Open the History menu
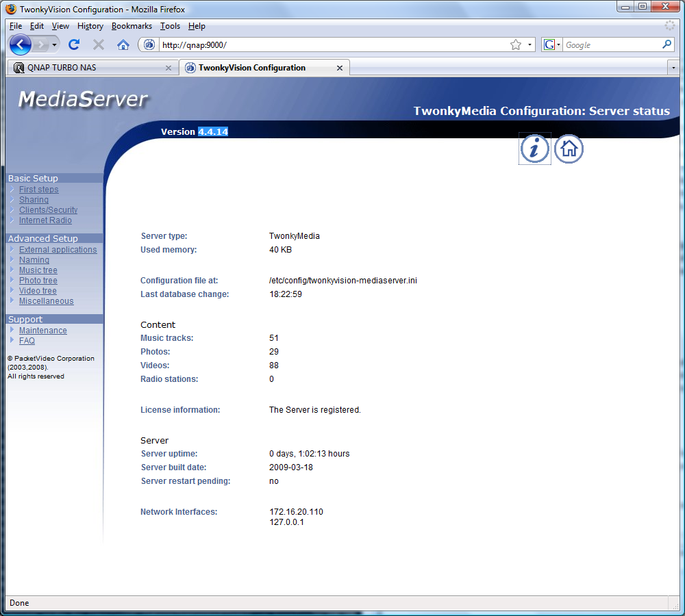685x616 pixels. (90, 26)
